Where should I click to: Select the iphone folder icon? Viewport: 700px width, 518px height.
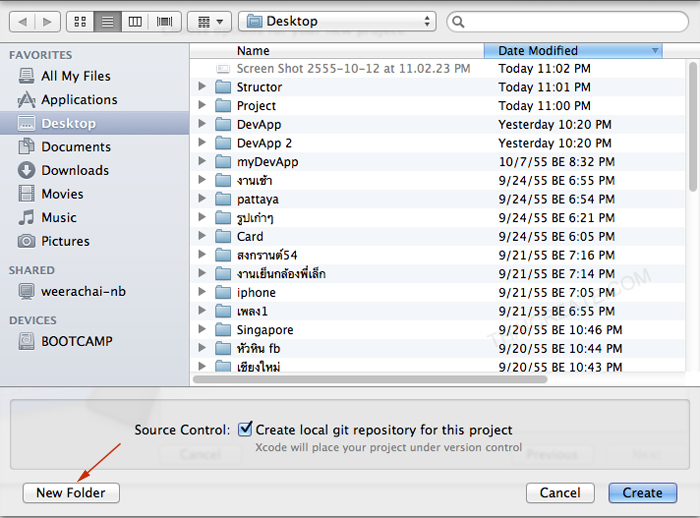223,292
